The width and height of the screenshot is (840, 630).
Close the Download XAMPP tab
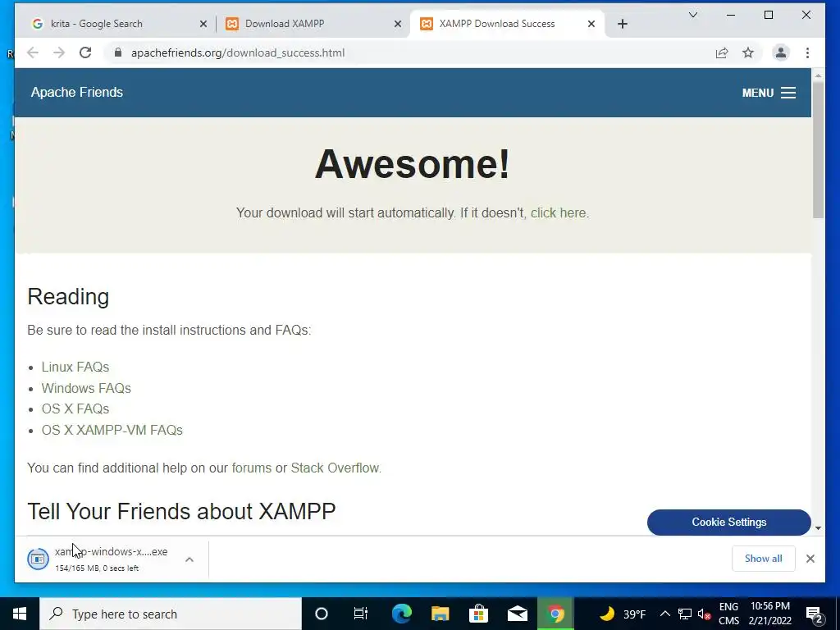tap(398, 24)
